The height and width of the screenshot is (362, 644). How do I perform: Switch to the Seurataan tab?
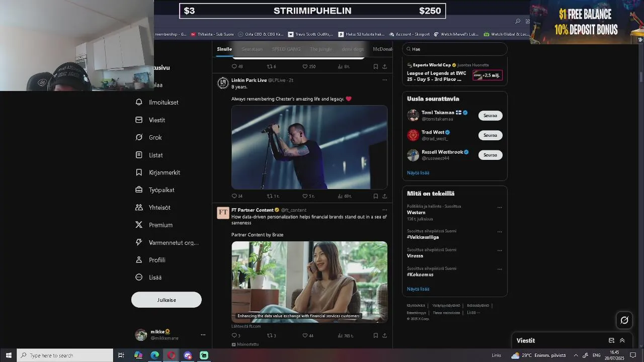[252, 49]
